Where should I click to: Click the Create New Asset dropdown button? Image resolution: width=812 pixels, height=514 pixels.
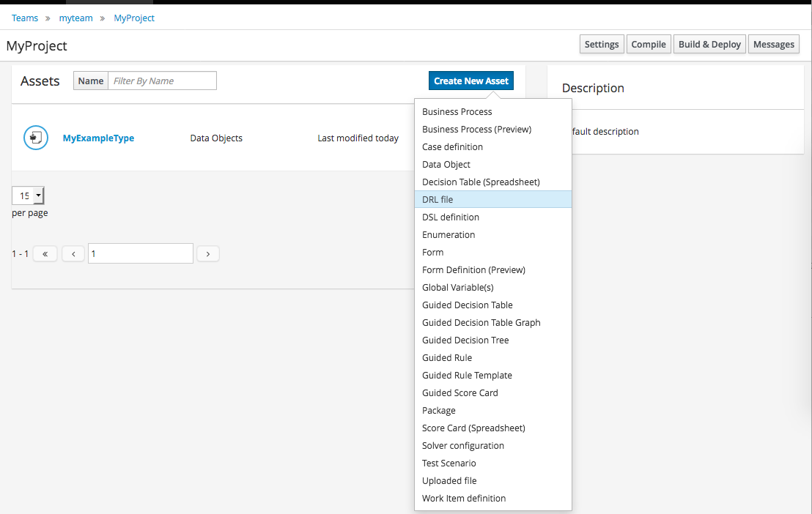470,81
